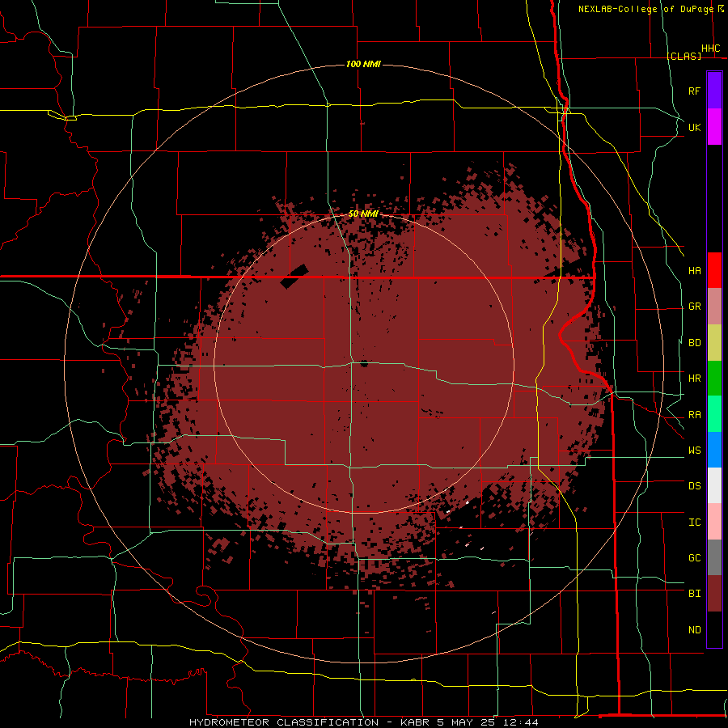728x728 pixels.
Task: Click the "UK" legend label
Action: tap(694, 127)
